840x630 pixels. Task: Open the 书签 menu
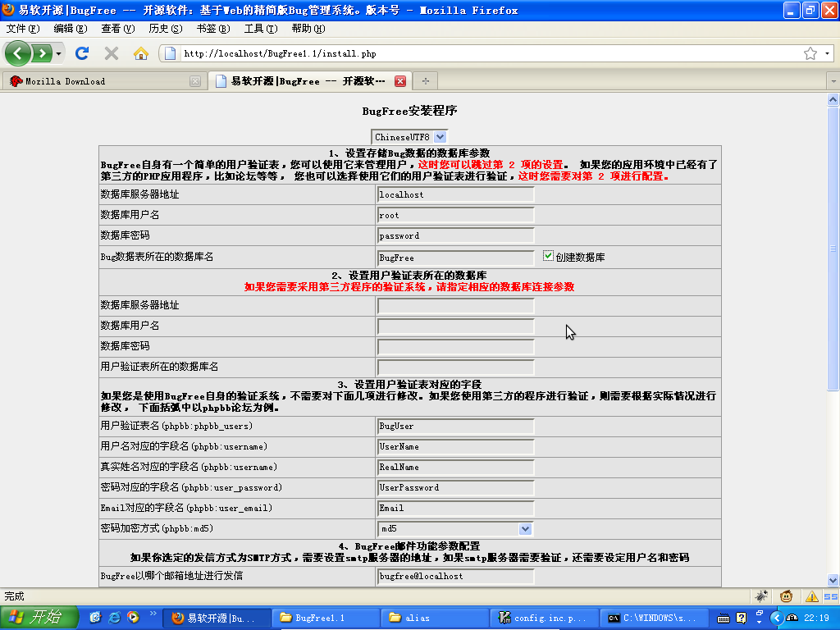point(213,29)
